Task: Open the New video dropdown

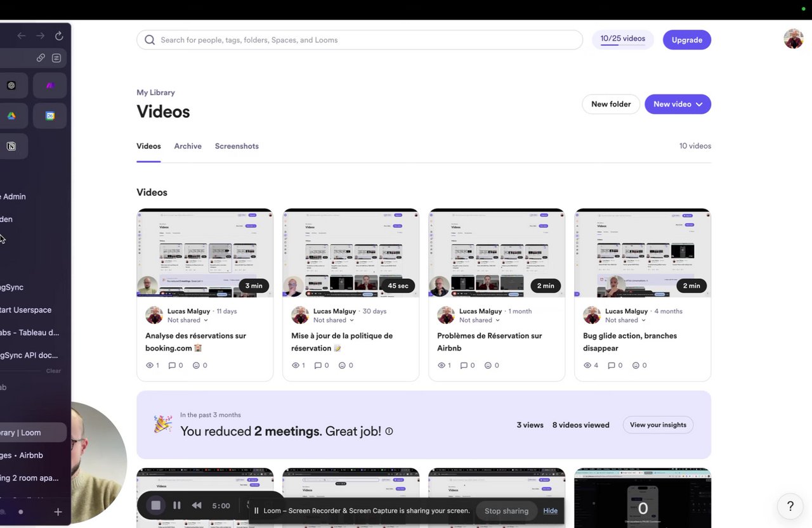Action: pos(678,104)
